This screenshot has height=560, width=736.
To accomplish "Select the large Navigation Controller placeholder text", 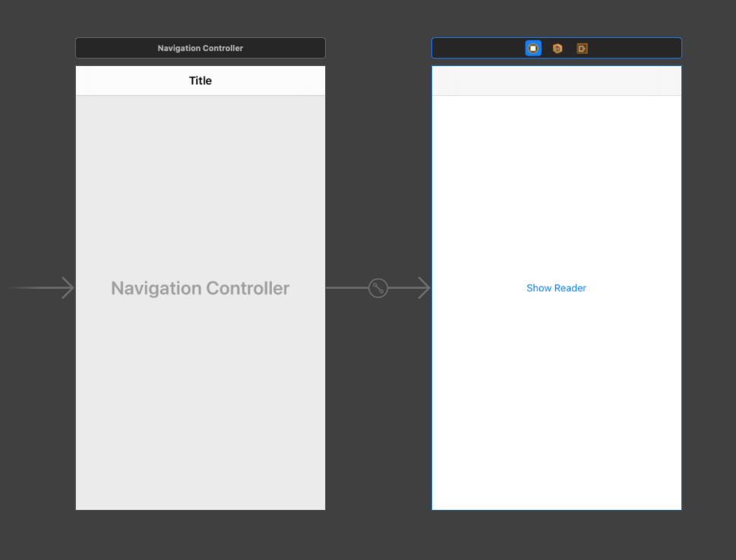I will (x=201, y=288).
